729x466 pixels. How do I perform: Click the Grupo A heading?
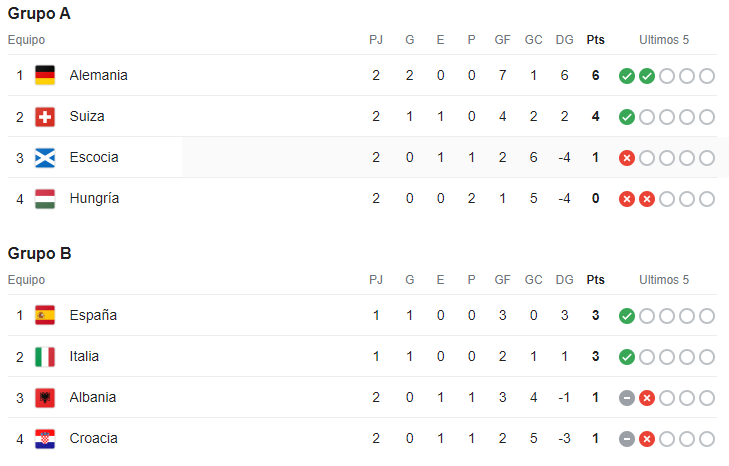coord(39,14)
